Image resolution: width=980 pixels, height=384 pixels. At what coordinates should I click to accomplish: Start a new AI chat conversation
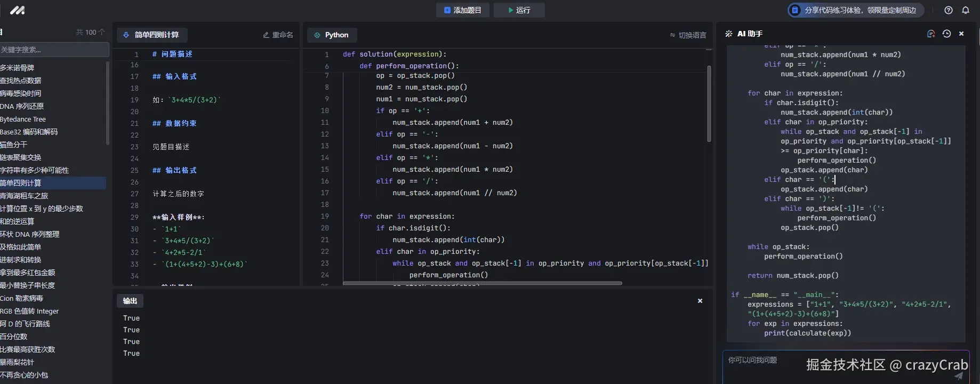[931, 34]
